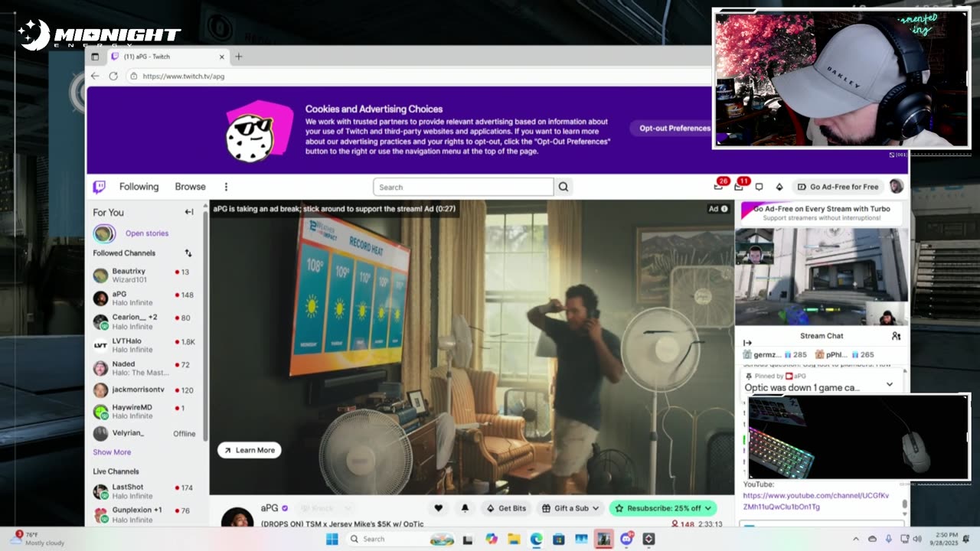
Task: Collapse the For You sidebar
Action: click(188, 212)
